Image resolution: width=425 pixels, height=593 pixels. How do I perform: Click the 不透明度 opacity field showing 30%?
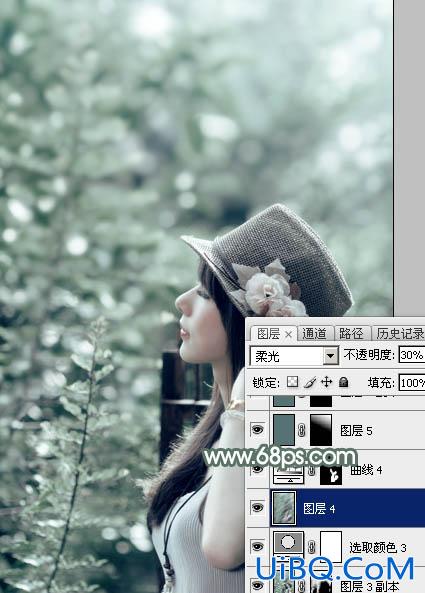pyautogui.click(x=412, y=355)
